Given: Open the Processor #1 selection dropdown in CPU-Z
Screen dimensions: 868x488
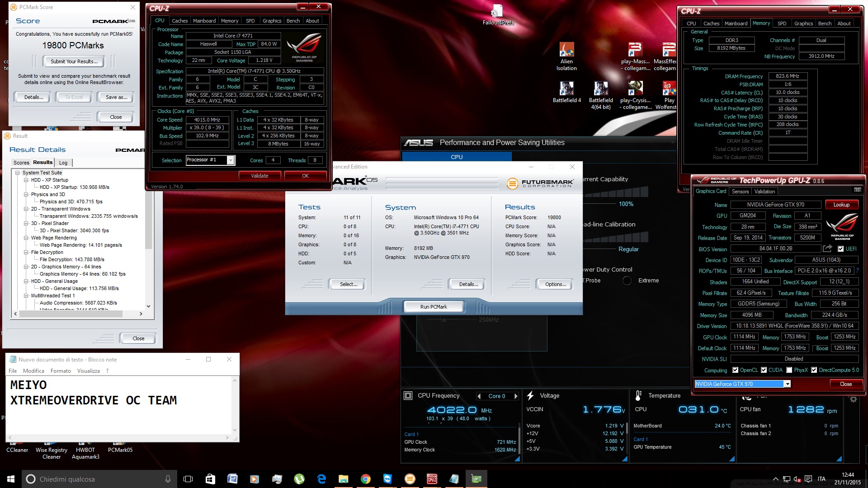Looking at the screenshot, I should pyautogui.click(x=231, y=160).
